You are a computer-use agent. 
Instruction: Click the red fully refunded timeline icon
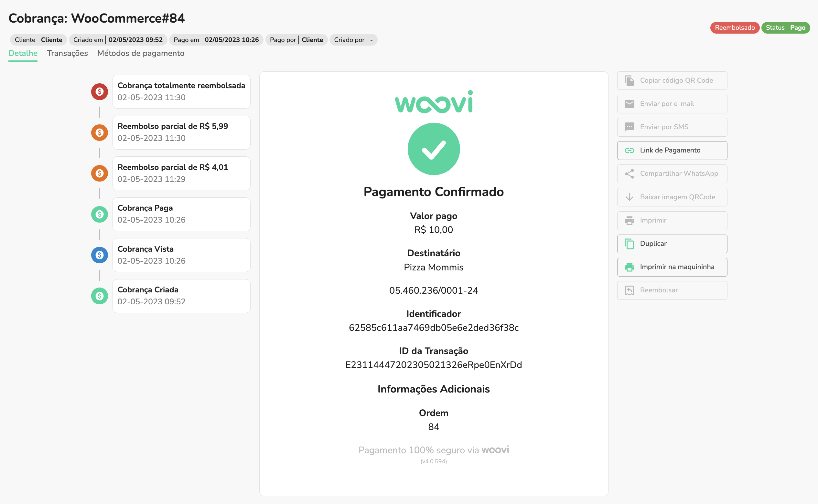[99, 92]
